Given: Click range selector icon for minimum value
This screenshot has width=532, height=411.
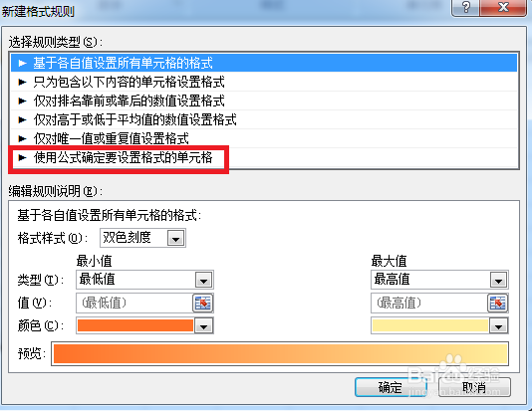Looking at the screenshot, I should (x=203, y=303).
